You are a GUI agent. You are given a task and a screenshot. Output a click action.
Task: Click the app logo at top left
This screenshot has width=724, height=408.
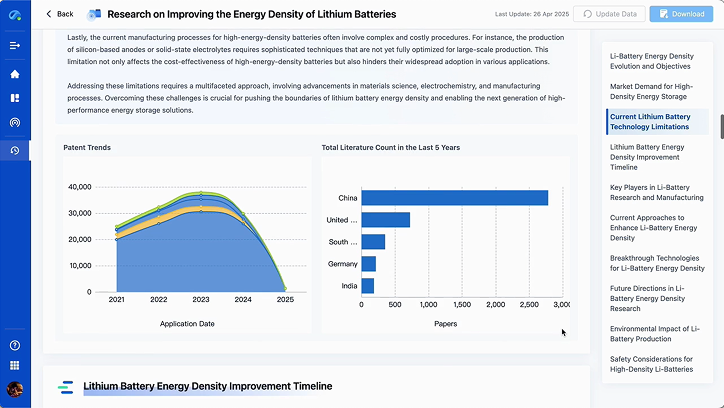[x=15, y=15]
